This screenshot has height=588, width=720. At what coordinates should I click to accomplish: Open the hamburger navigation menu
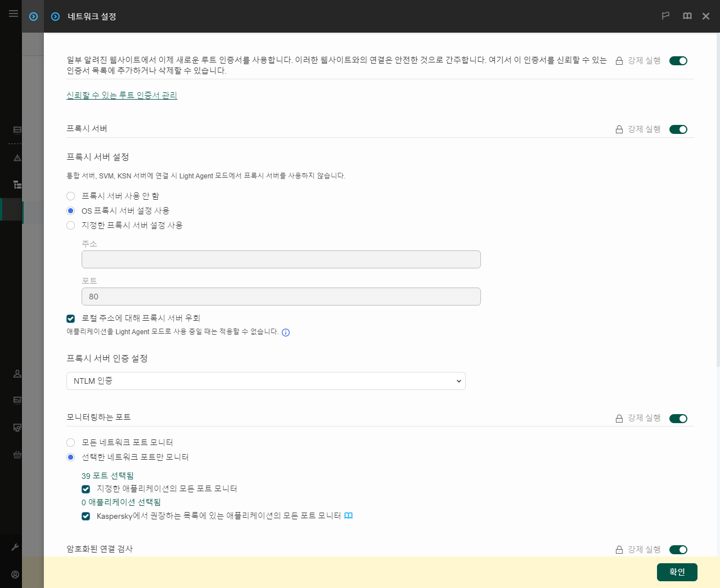coord(13,14)
